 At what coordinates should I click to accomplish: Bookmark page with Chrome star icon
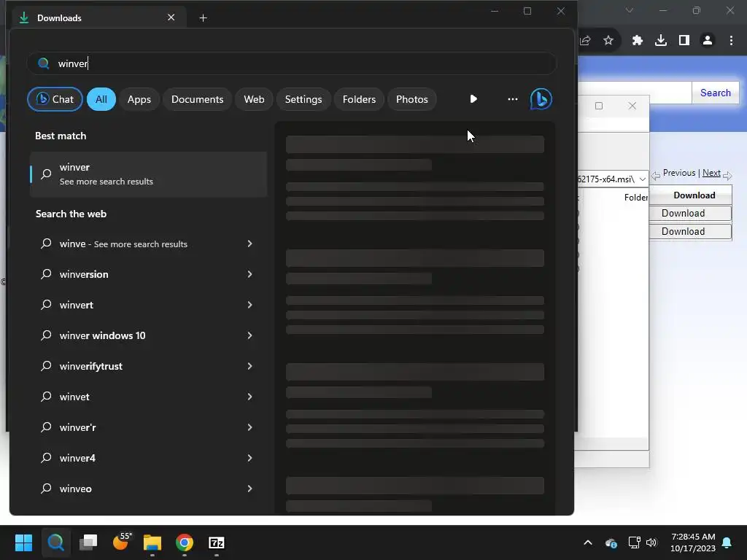pyautogui.click(x=608, y=41)
